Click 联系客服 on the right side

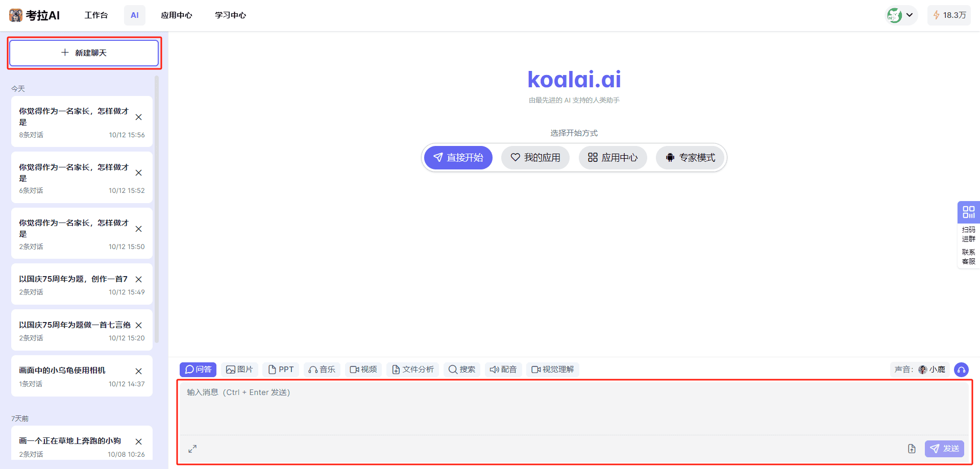pyautogui.click(x=969, y=257)
